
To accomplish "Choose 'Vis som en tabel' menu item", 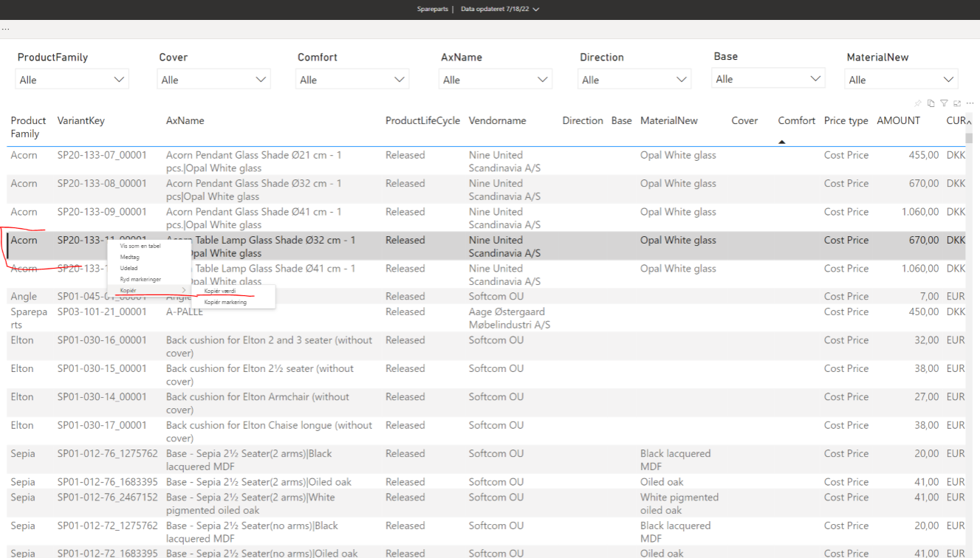I will pyautogui.click(x=140, y=246).
